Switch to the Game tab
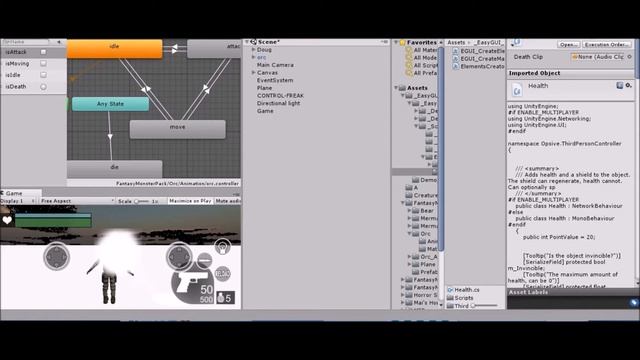The height and width of the screenshot is (360, 640). point(13,193)
